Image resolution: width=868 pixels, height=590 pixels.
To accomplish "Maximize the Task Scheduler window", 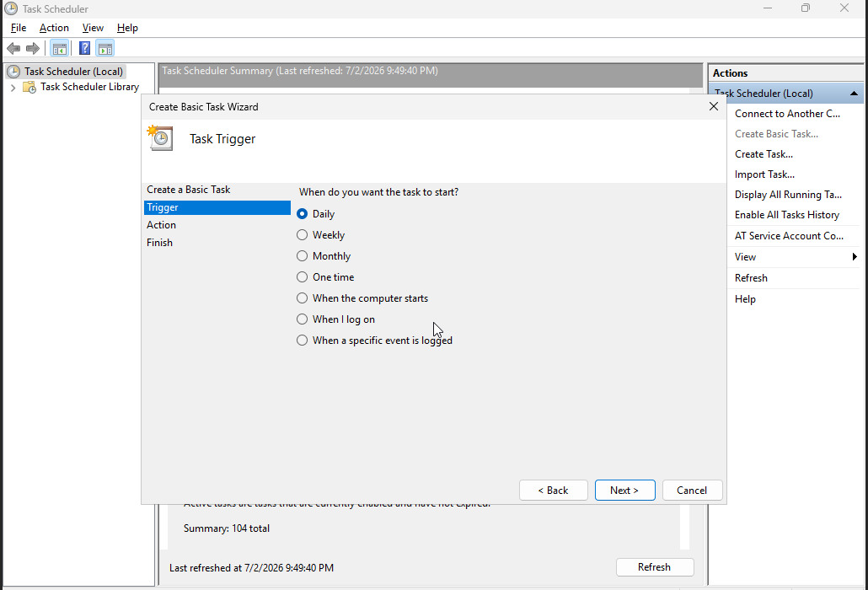I will coord(806,8).
